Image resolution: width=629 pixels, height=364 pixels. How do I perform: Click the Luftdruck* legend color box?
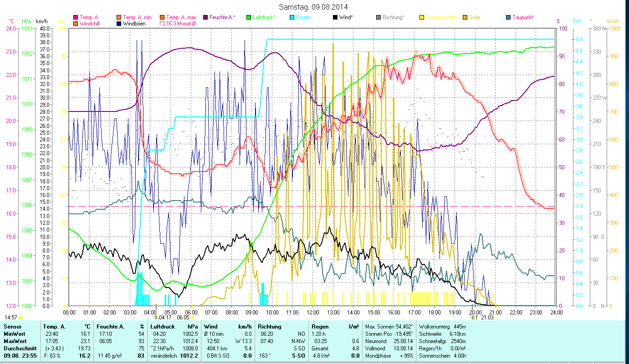click(x=248, y=17)
